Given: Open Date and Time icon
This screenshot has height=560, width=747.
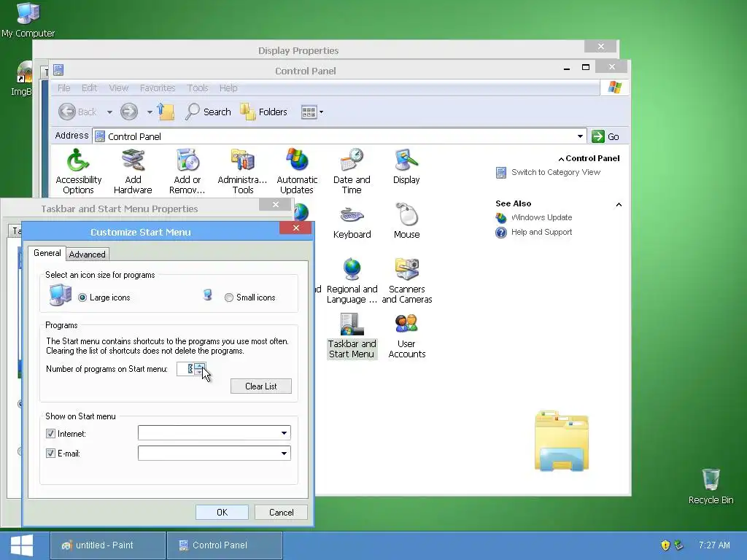Looking at the screenshot, I should coord(352,171).
